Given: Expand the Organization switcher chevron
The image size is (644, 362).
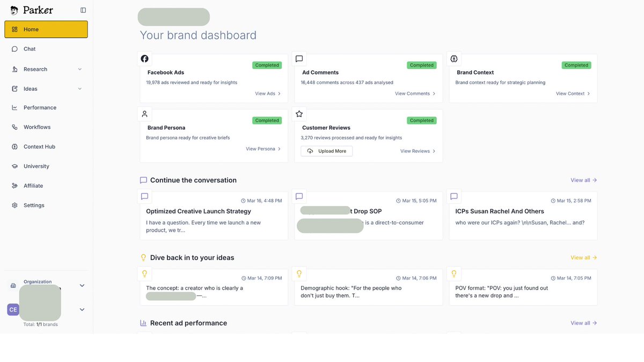Looking at the screenshot, I should click(x=82, y=286).
